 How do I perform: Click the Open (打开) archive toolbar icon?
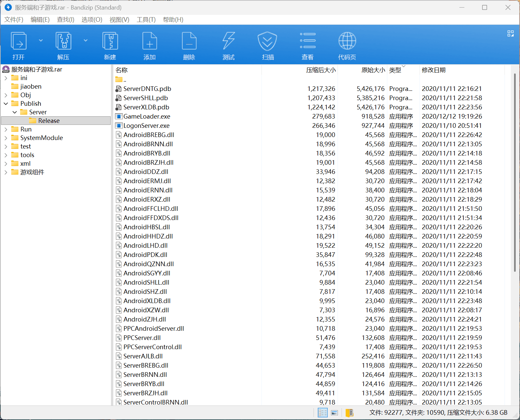[x=18, y=41]
